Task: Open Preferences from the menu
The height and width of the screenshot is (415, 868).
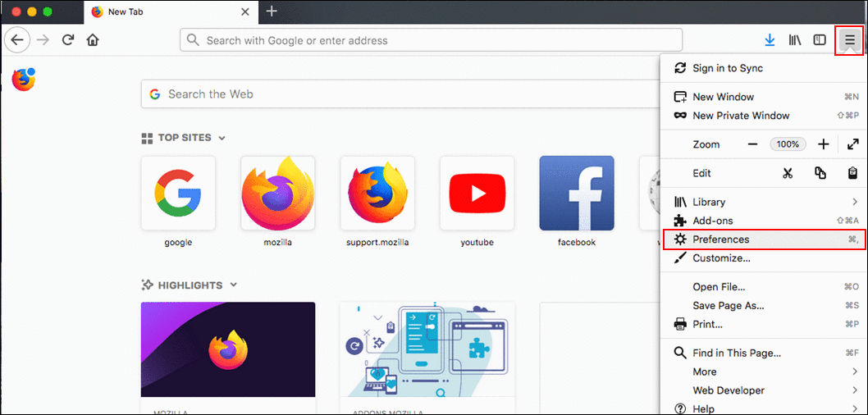Action: tap(763, 239)
